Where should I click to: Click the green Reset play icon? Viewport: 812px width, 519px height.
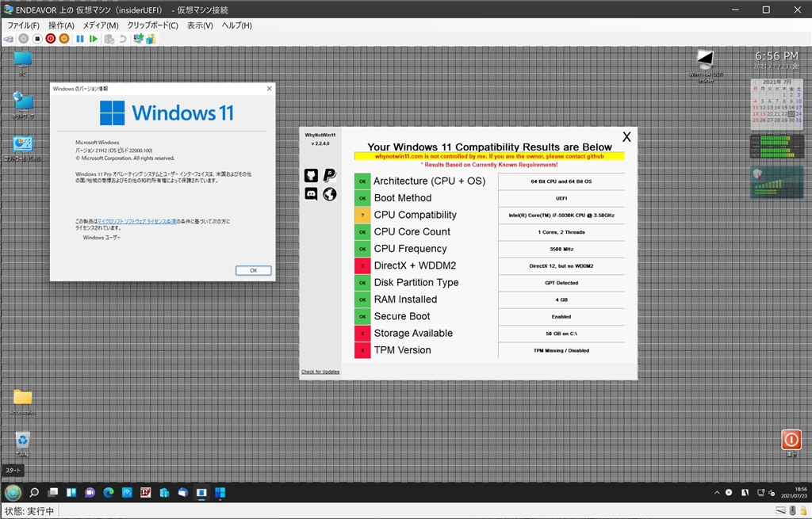[94, 39]
